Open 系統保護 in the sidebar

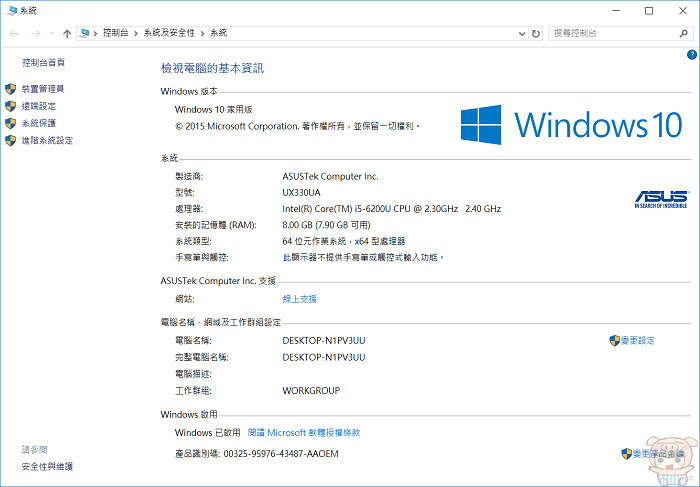point(39,123)
